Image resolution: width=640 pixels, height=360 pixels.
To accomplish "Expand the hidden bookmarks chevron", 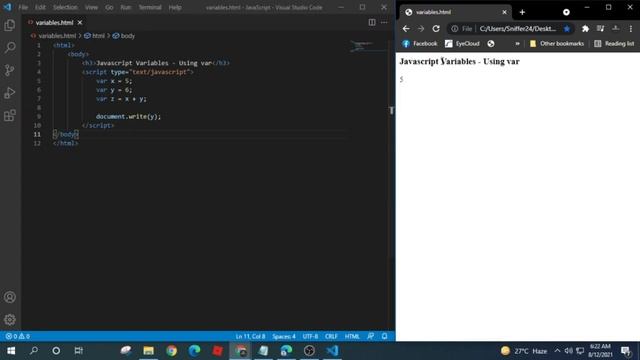I will 517,44.
